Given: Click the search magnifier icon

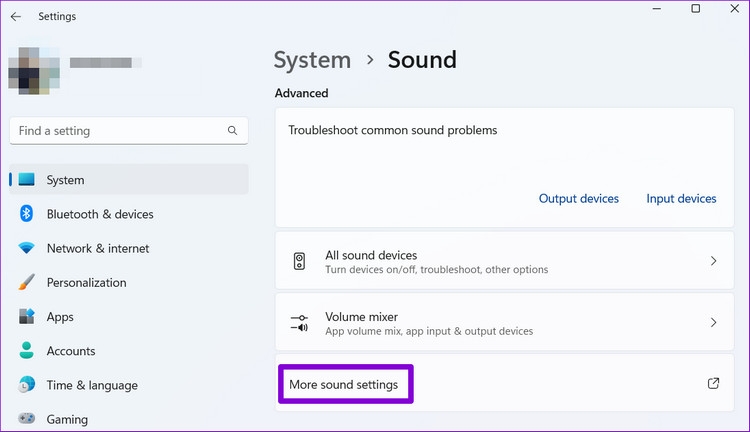Looking at the screenshot, I should pyautogui.click(x=233, y=131).
